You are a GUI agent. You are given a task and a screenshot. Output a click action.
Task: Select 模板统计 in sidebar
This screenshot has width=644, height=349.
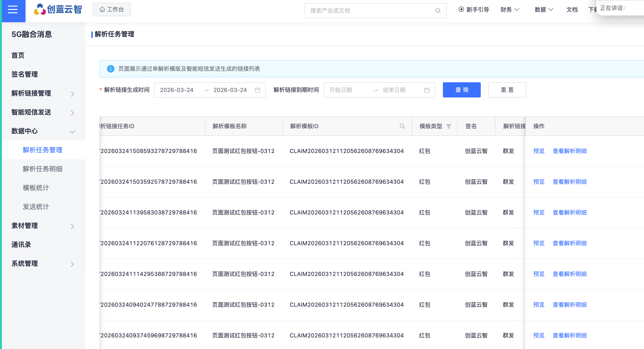tap(36, 188)
